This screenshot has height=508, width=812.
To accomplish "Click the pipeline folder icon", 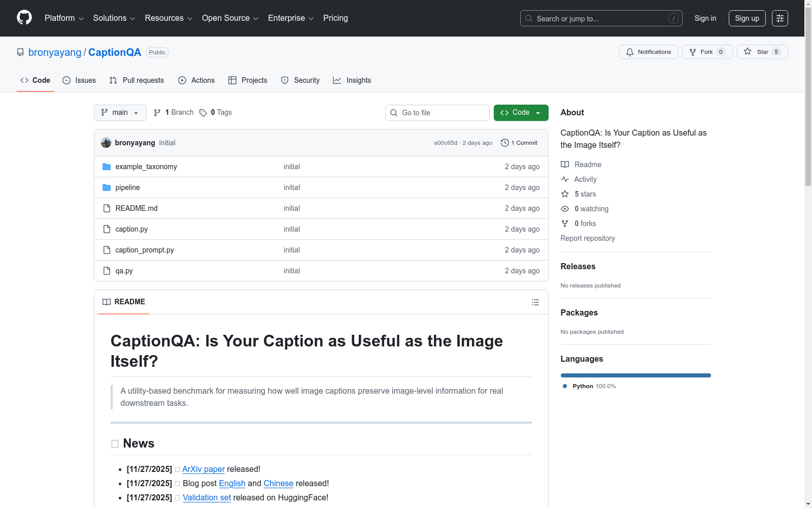I will tap(107, 187).
